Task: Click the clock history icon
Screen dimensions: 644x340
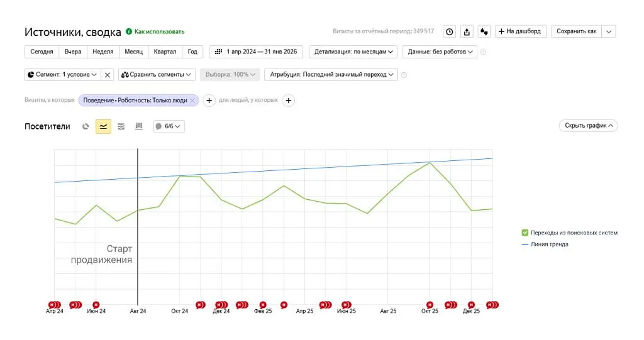Action: (x=450, y=31)
